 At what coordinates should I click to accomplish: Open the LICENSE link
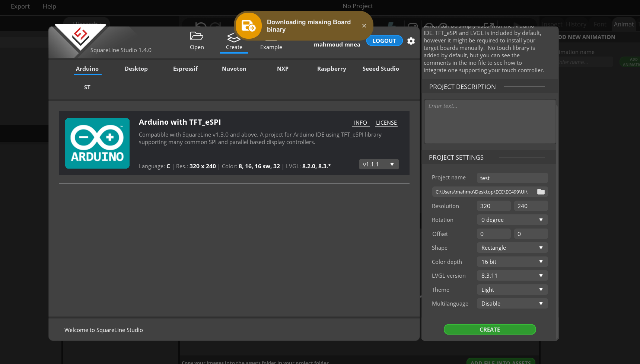tap(386, 123)
